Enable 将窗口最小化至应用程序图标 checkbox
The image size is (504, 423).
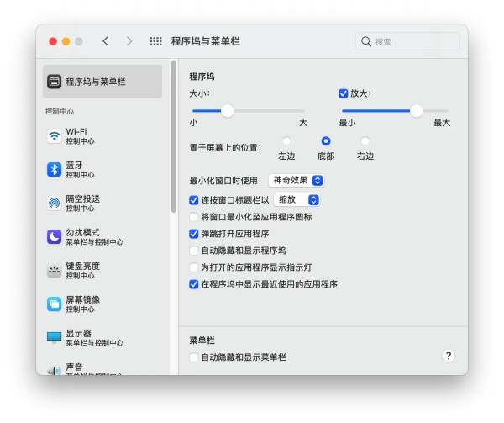[193, 217]
